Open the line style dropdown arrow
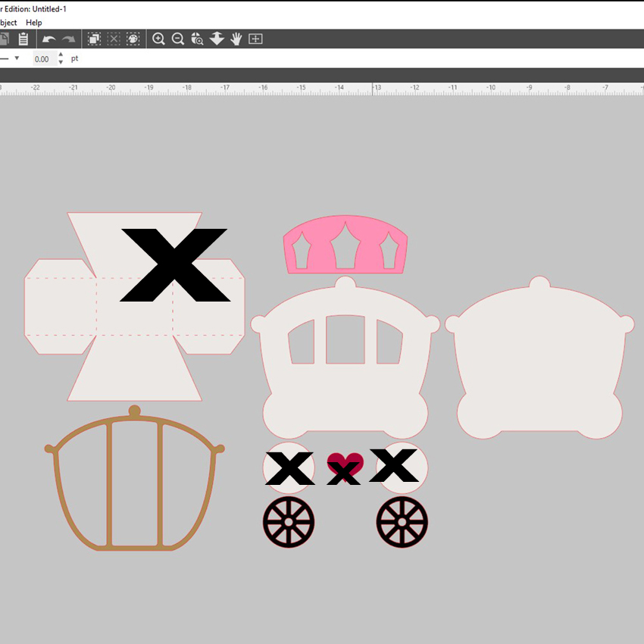Viewport: 644px width, 644px height. [x=17, y=58]
